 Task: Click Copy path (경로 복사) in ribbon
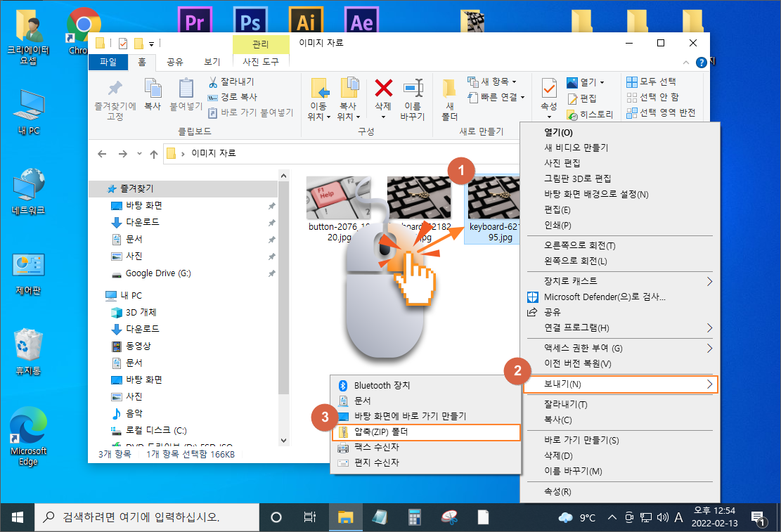click(x=233, y=97)
